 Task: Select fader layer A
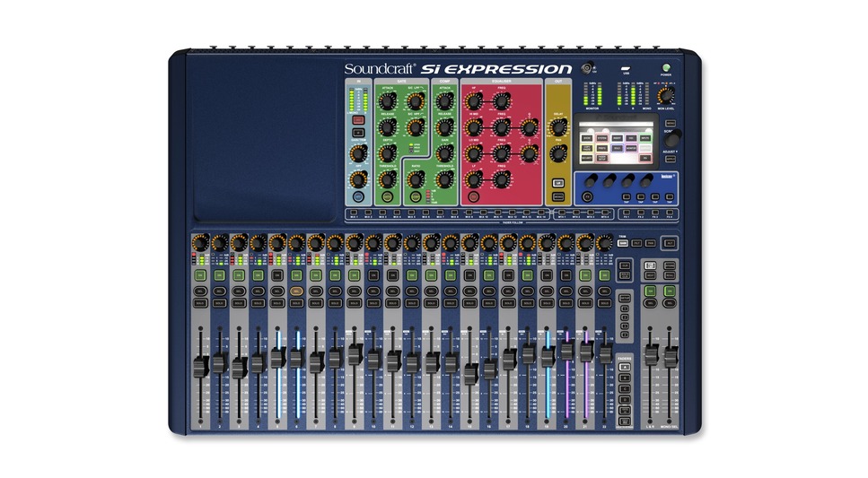[626, 367]
